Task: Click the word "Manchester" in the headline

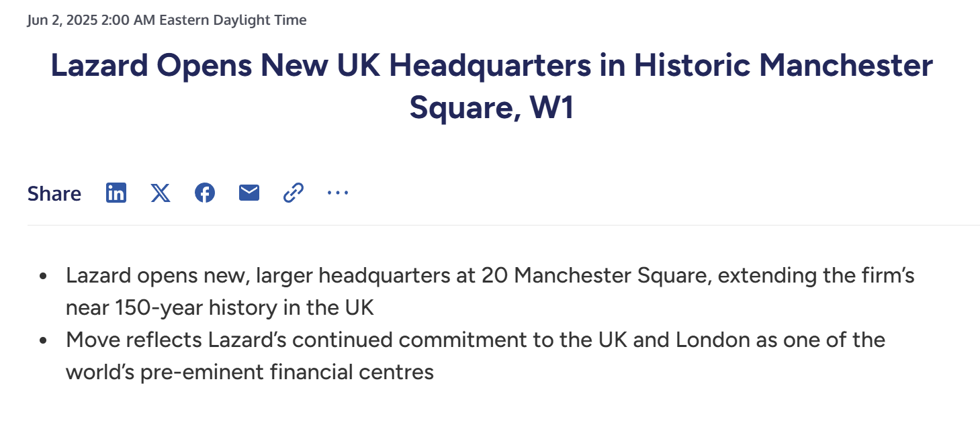Action: pos(846,65)
